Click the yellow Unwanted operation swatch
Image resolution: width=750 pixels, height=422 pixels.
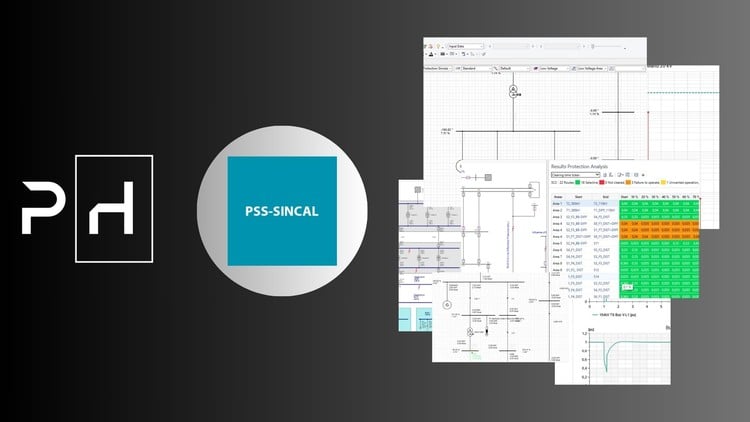tap(663, 182)
